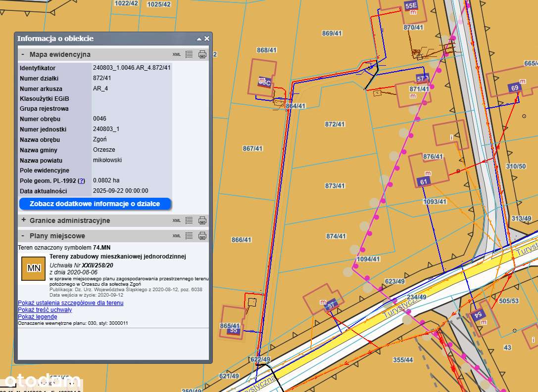Viewport: 538px width, 392px height.
Task: Export Plany miejscowe as XML
Action: pos(177,236)
